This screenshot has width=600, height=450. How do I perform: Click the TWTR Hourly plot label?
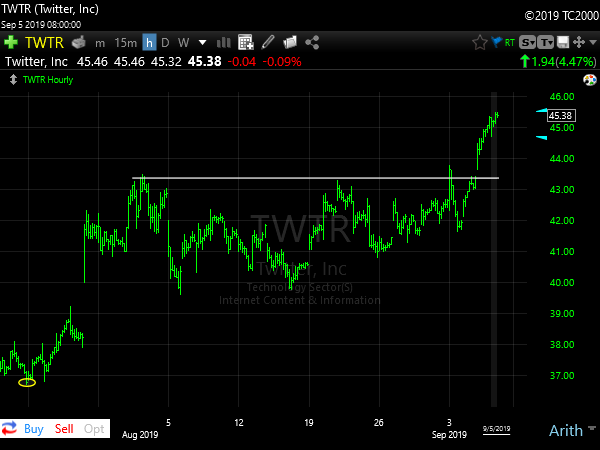[x=48, y=80]
